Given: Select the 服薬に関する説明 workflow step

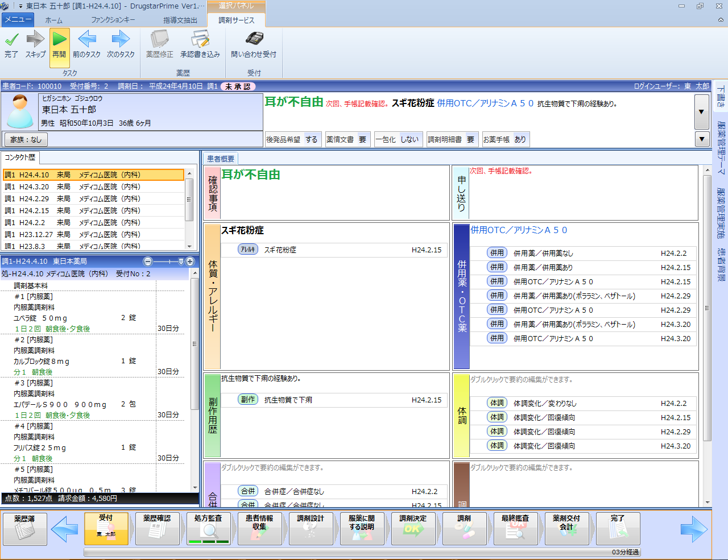Looking at the screenshot, I should pyautogui.click(x=362, y=529).
